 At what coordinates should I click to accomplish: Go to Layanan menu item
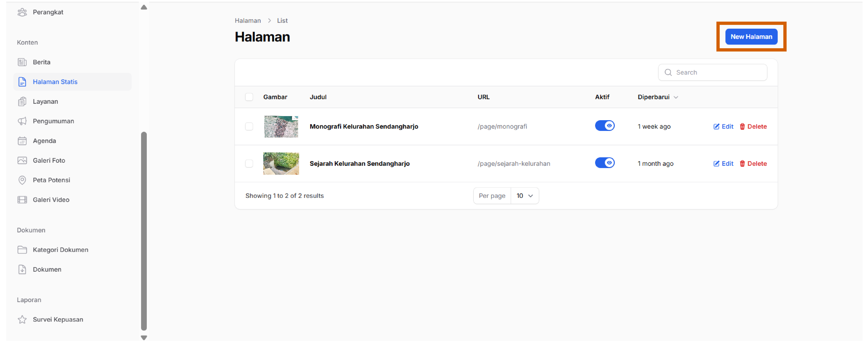(x=72, y=101)
